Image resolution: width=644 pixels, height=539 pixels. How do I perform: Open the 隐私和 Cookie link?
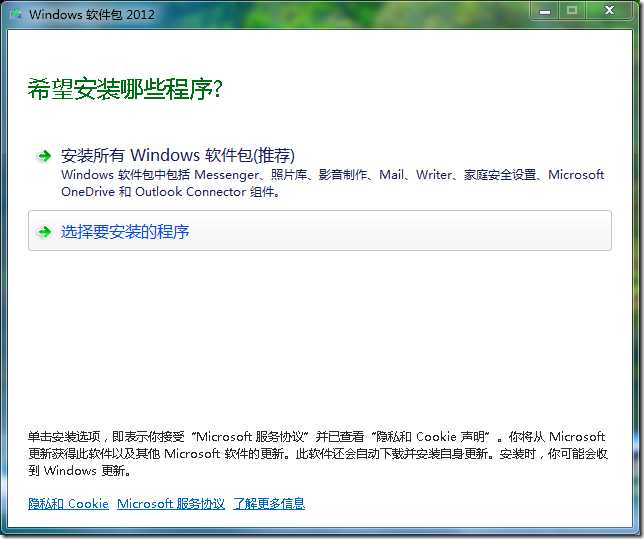coord(69,504)
